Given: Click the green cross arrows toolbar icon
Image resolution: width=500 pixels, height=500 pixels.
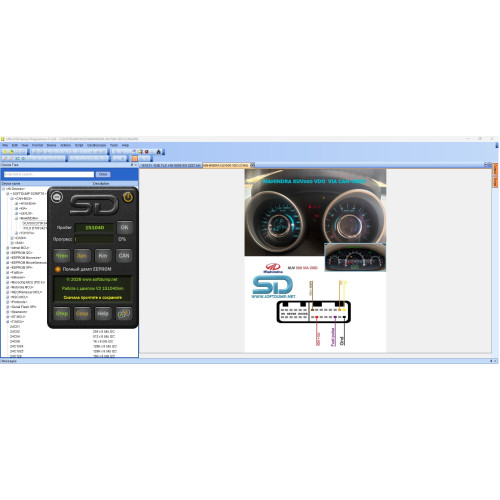Looking at the screenshot, I should tap(17, 158).
